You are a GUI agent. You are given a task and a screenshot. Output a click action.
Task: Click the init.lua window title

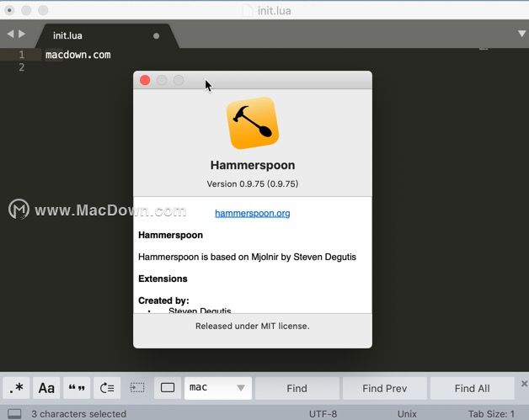pyautogui.click(x=274, y=11)
